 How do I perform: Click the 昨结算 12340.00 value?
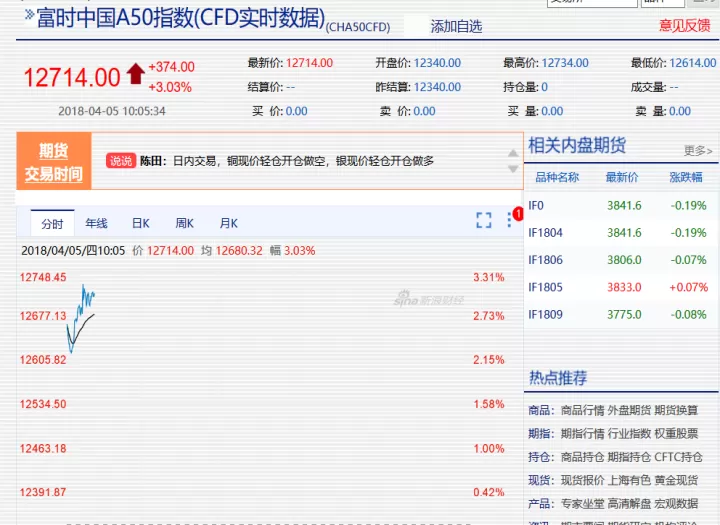[437, 87]
